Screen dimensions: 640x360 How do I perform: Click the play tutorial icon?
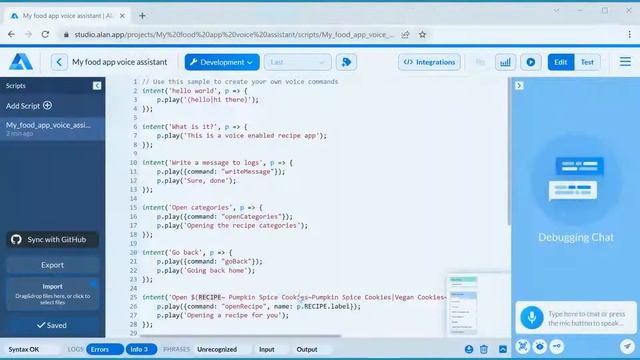pyautogui.click(x=531, y=62)
